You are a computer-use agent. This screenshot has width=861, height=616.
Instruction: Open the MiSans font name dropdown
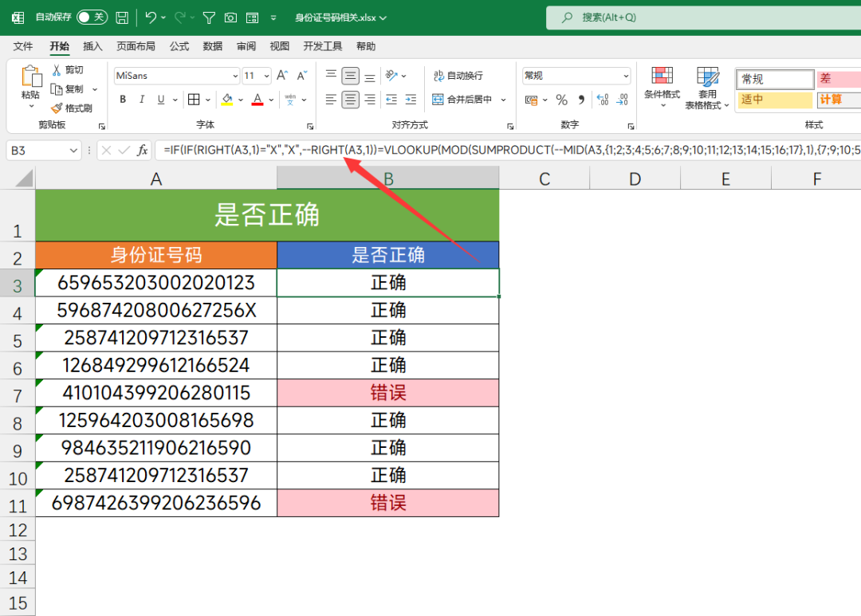235,75
